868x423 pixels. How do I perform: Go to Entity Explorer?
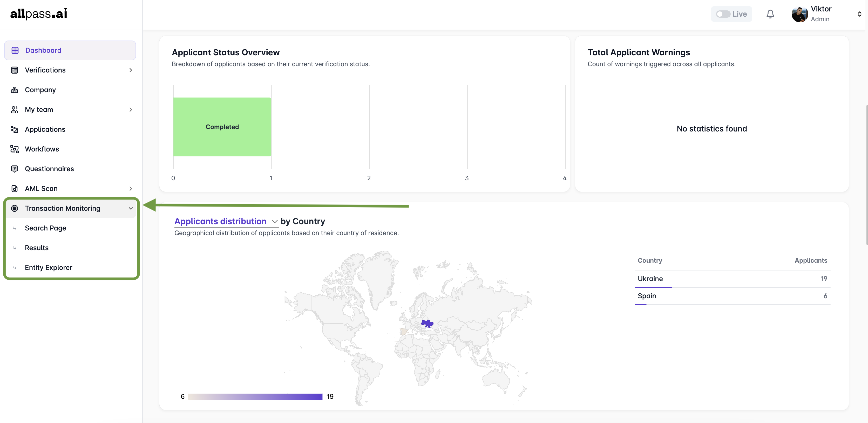coord(49,268)
